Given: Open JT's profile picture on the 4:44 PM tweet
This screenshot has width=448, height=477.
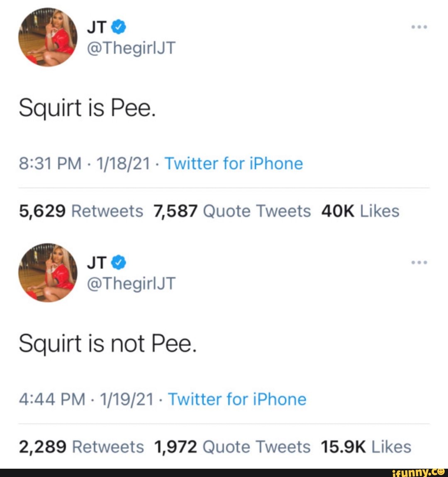Looking at the screenshot, I should coord(48,273).
